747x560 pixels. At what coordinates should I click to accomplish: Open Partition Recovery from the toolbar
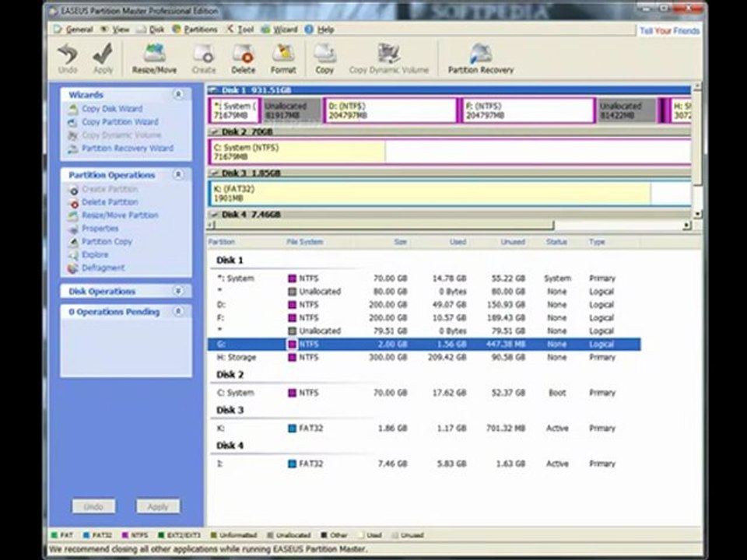[x=481, y=58]
